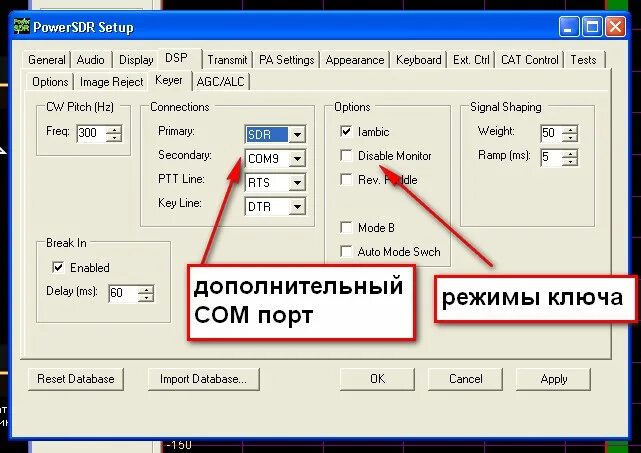Expand the Key Line dropdown
Viewport: 641px width, 453px height.
(x=297, y=206)
